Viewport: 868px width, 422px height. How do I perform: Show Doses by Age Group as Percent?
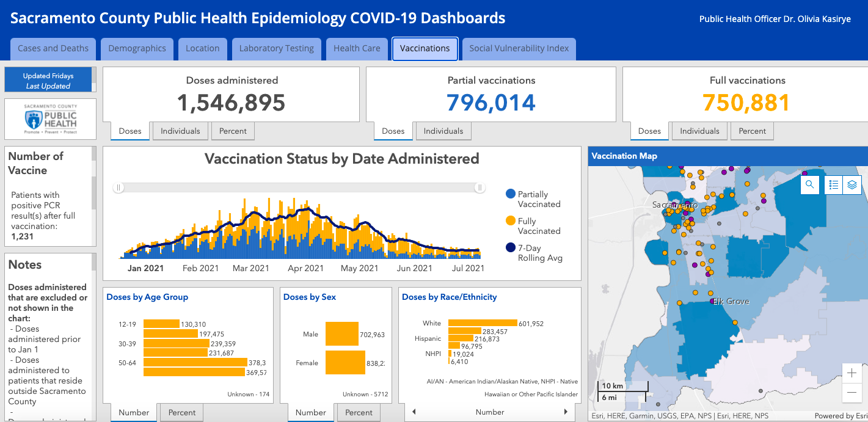(182, 413)
